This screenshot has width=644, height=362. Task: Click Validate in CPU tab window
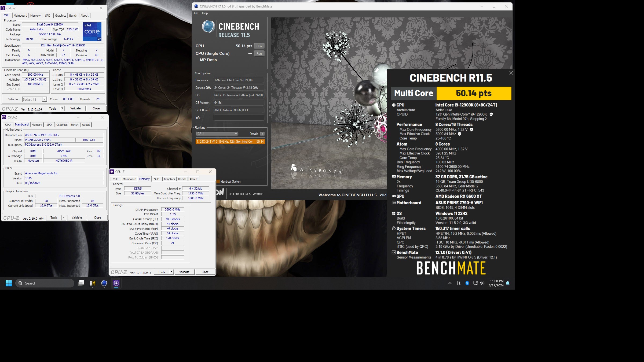pos(75,108)
